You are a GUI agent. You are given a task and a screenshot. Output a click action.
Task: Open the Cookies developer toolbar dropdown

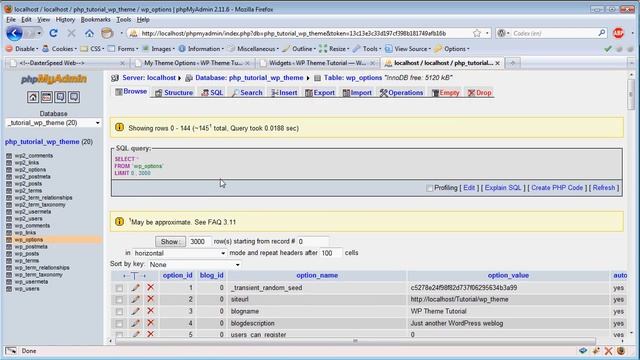(x=60, y=49)
